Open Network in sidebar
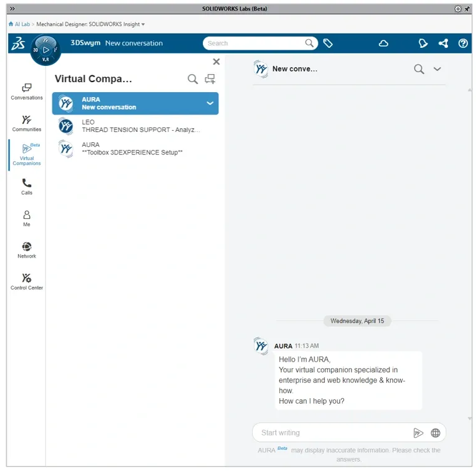This screenshot has height=471, width=476. point(27,250)
